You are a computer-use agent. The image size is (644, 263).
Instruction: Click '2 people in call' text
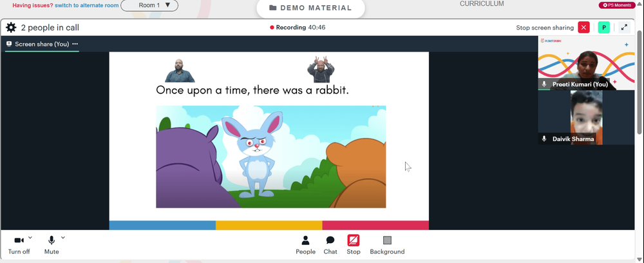[x=50, y=28]
